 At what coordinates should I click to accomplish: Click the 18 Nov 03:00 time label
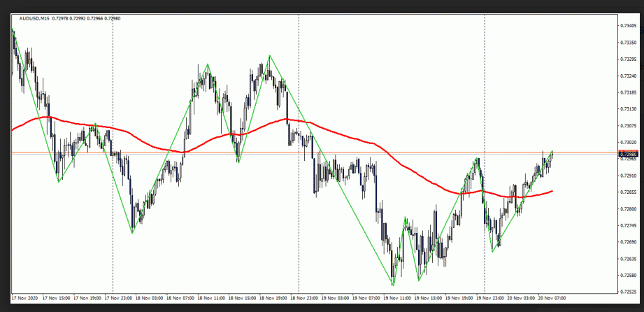click(x=150, y=297)
